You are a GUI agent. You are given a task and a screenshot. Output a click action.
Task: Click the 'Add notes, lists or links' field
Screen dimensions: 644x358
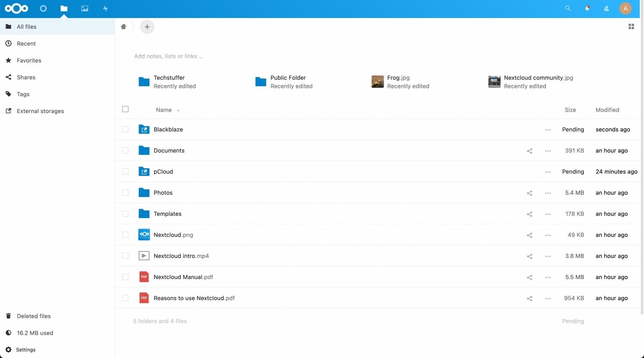(x=169, y=56)
